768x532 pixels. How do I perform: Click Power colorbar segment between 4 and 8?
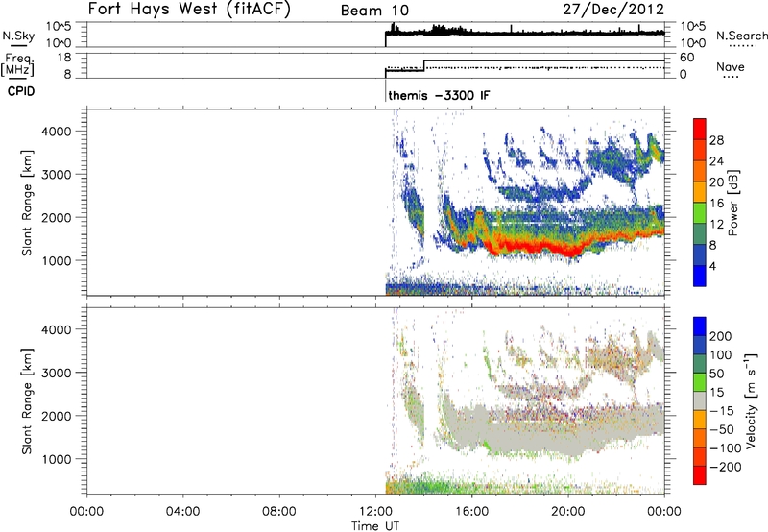(x=700, y=254)
